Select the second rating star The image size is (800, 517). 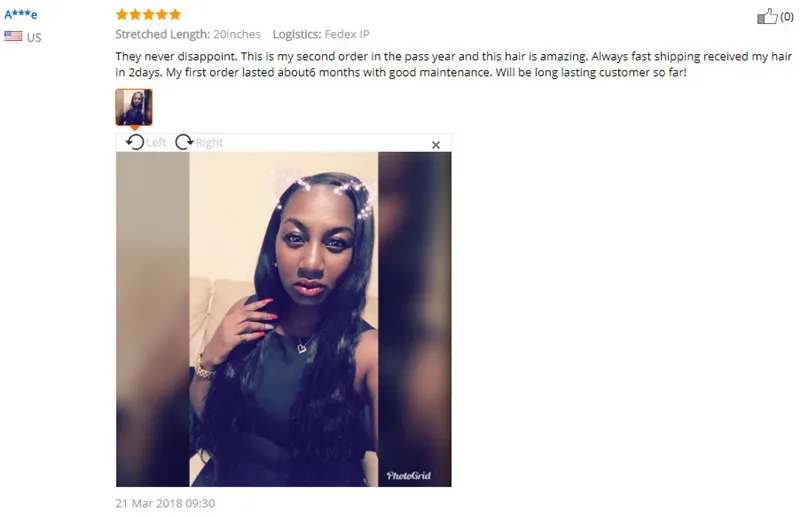coord(135,14)
